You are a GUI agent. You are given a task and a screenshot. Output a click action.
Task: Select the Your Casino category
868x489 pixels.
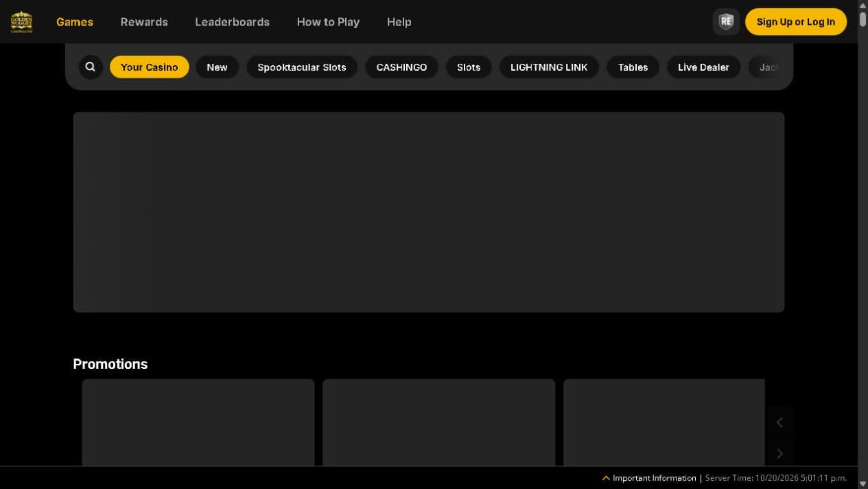(x=150, y=67)
